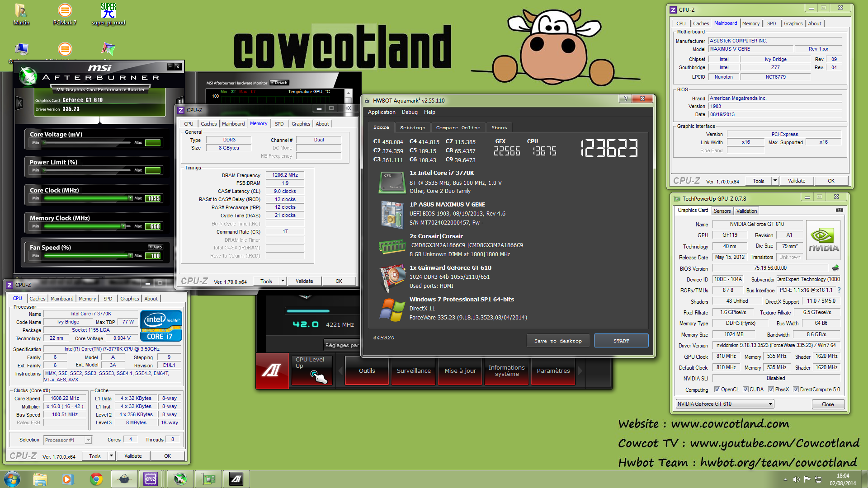Click the network icon in system tray
This screenshot has width=868, height=488.
point(818,479)
